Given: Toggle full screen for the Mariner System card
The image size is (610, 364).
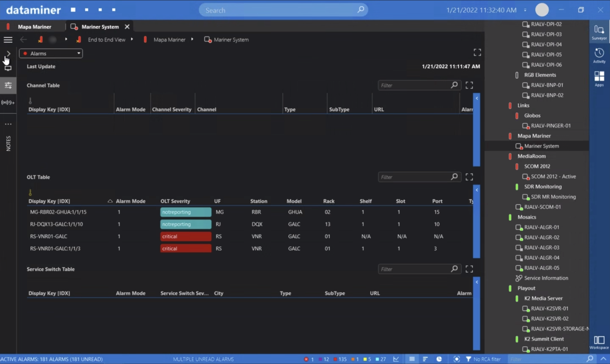Looking at the screenshot, I should click(x=477, y=52).
